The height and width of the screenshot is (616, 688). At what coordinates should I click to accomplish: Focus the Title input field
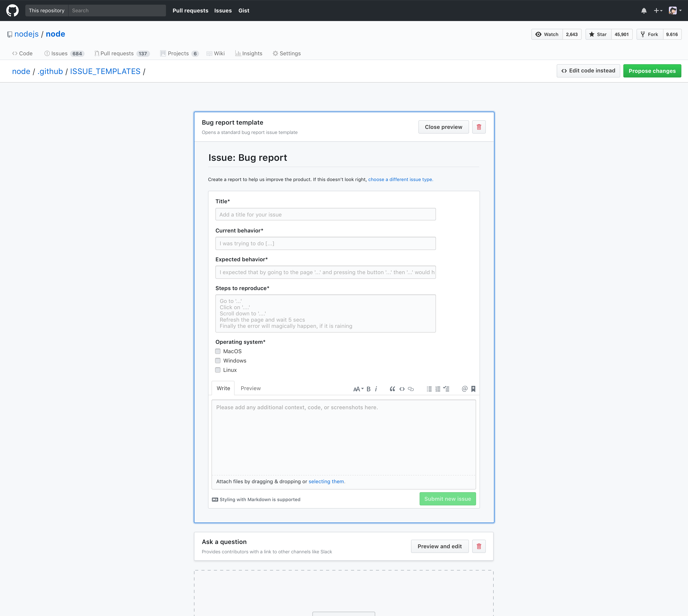coord(325,214)
